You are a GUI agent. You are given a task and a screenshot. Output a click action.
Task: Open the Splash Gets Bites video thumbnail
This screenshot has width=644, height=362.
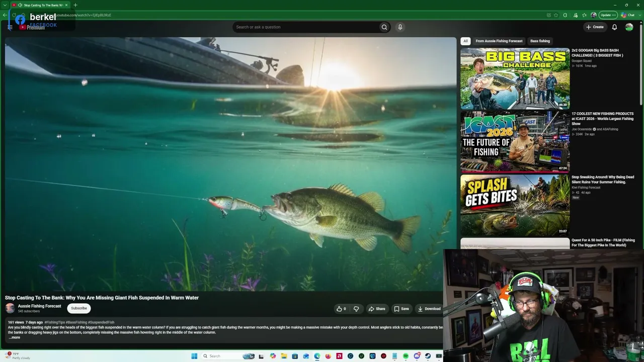(x=515, y=205)
